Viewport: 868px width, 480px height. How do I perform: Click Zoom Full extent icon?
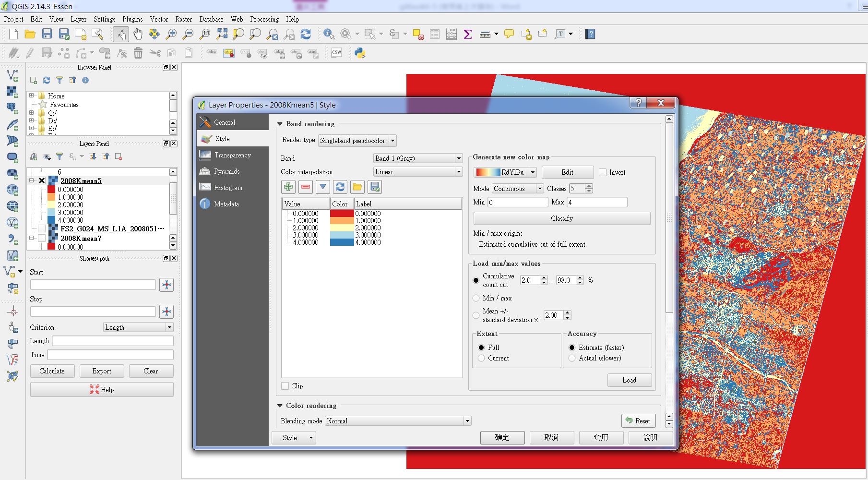point(222,34)
